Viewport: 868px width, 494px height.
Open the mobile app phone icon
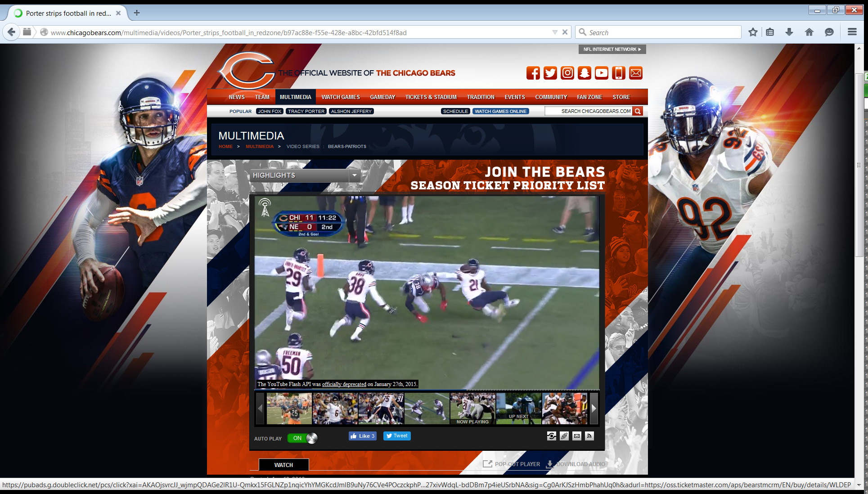[x=619, y=73]
